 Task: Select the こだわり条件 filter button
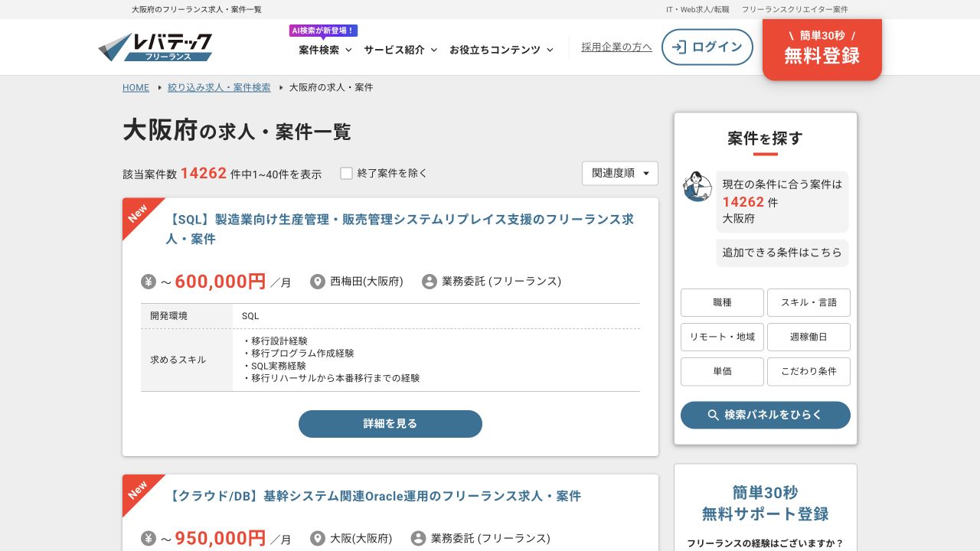point(808,371)
